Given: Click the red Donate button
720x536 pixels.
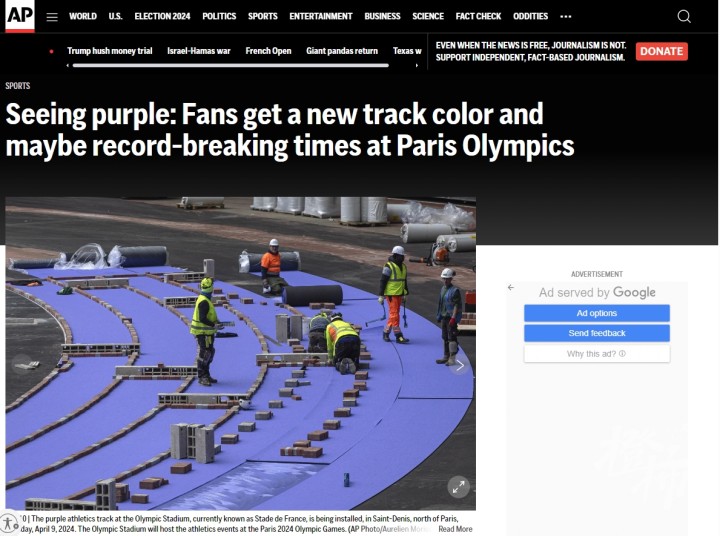Looking at the screenshot, I should click(x=661, y=51).
